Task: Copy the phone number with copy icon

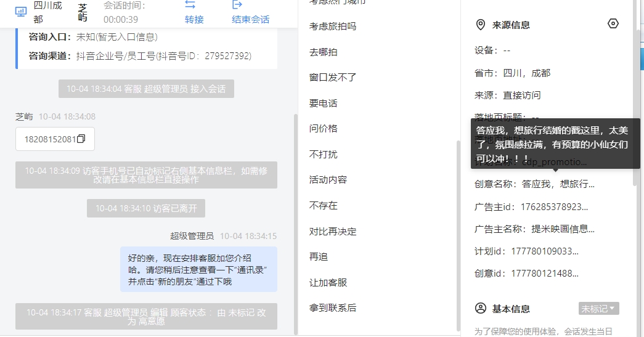Action: click(81, 139)
